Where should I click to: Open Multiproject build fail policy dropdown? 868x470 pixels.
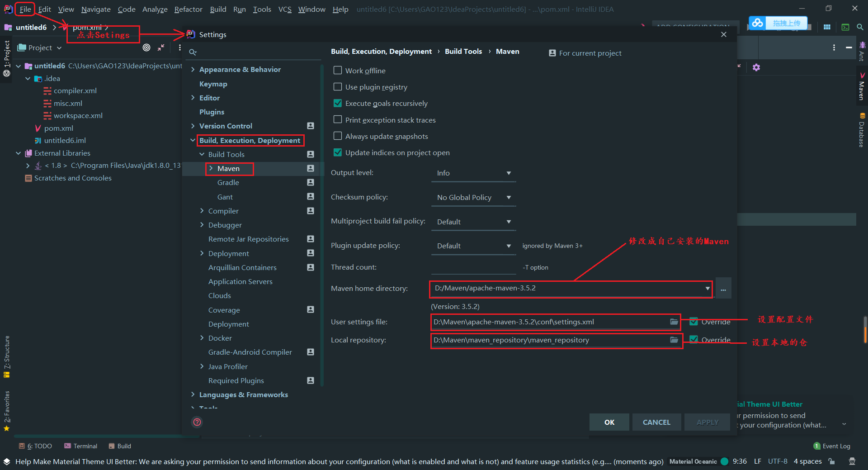point(473,222)
